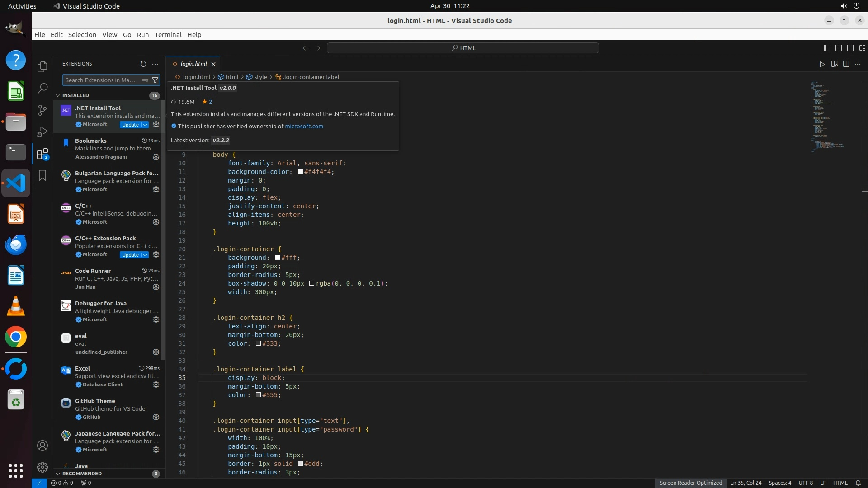Open the Search view icon
868x488 pixels.
point(42,88)
